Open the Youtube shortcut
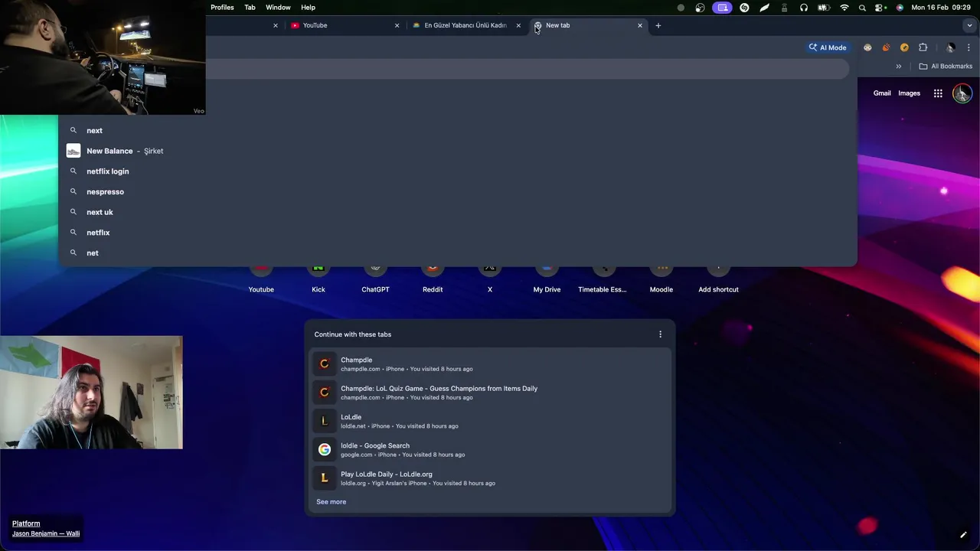Viewport: 980px width, 551px height. 261,280
